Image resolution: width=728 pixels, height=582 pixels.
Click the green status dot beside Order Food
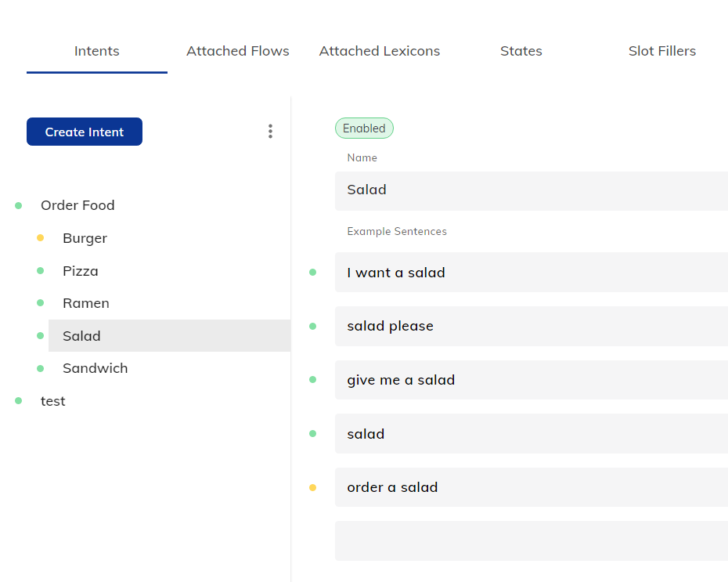tap(19, 205)
